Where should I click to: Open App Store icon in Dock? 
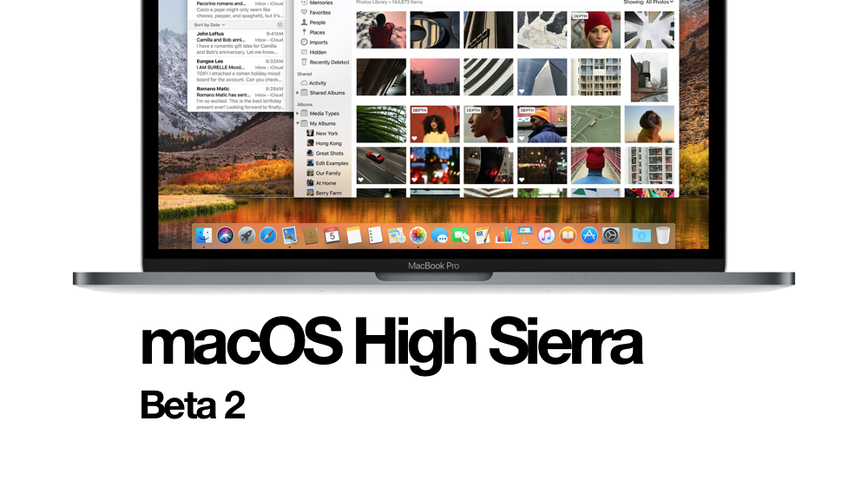click(x=589, y=236)
